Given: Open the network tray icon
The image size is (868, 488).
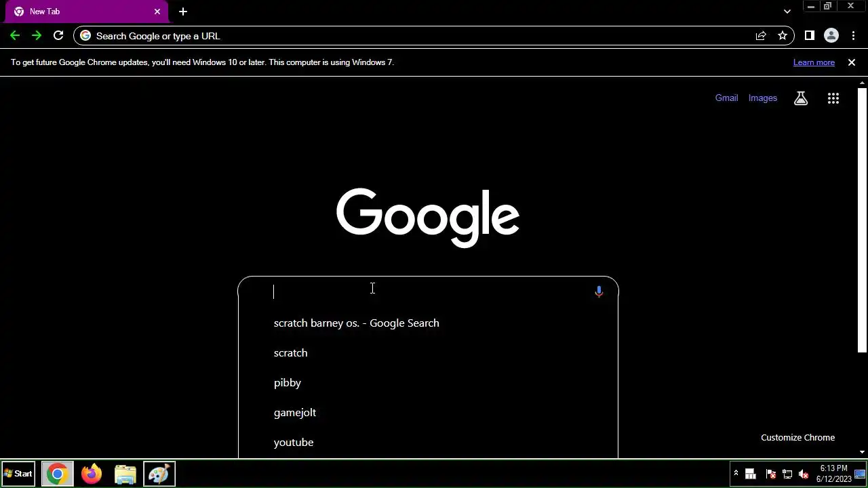Looking at the screenshot, I should click(787, 474).
